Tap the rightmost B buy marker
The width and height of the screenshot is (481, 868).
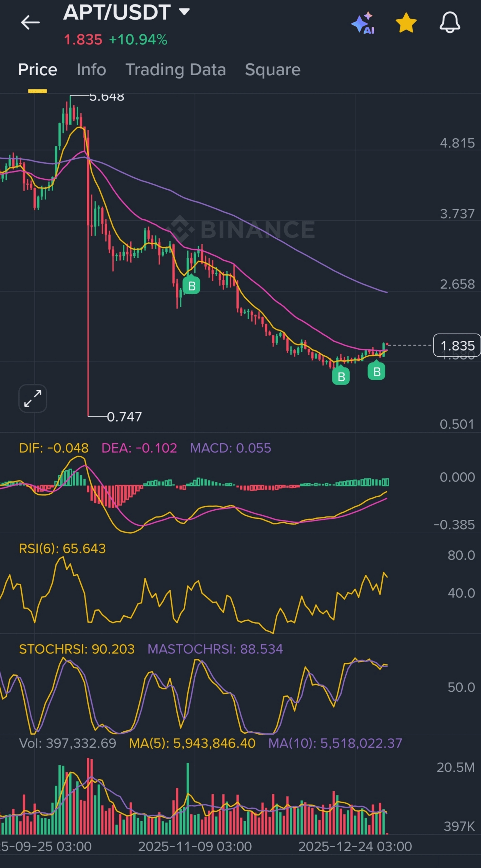click(x=377, y=372)
